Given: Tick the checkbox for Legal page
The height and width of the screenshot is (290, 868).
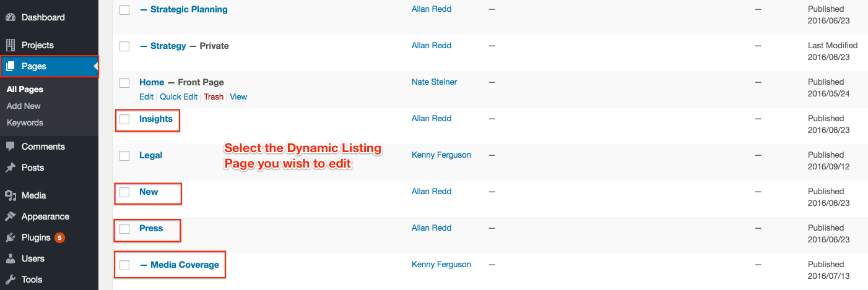Looking at the screenshot, I should tap(124, 156).
